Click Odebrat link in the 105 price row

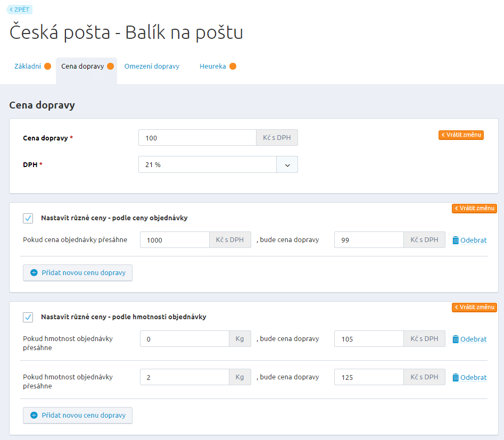474,339
